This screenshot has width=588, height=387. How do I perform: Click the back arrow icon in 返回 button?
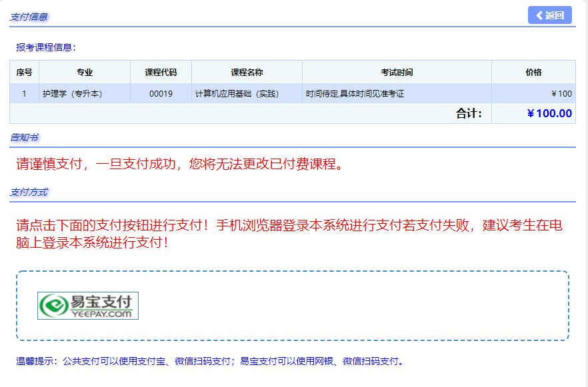tap(539, 15)
